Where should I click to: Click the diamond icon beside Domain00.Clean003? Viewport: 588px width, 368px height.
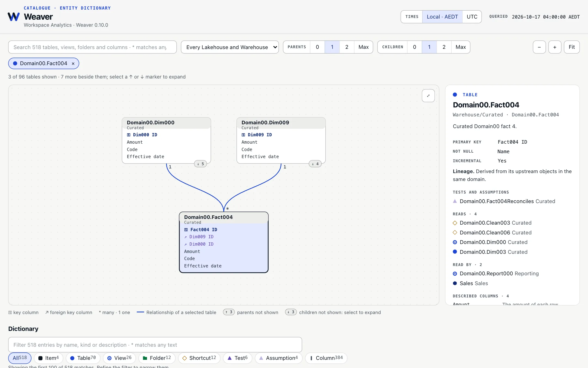(455, 223)
